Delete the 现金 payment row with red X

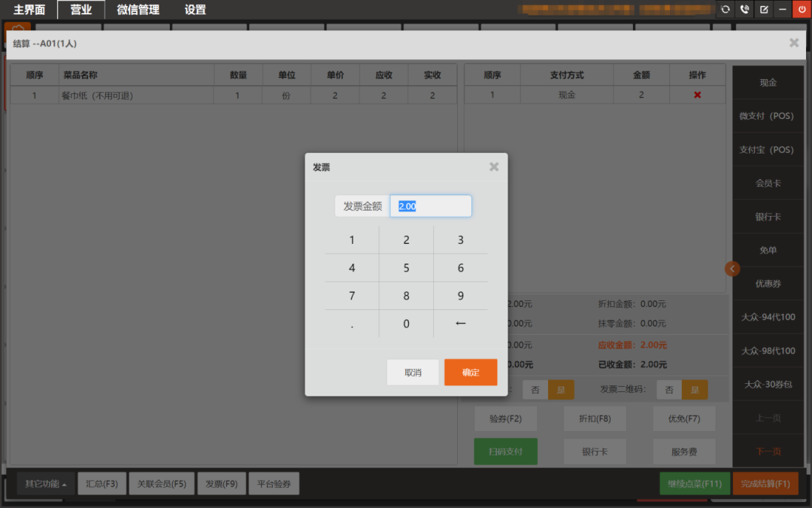[x=697, y=95]
